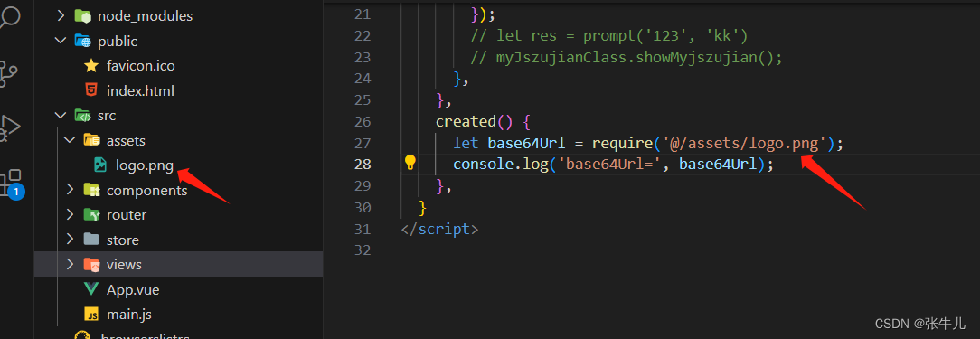
Task: Collapse the src folder chevron
Action: coord(61,115)
